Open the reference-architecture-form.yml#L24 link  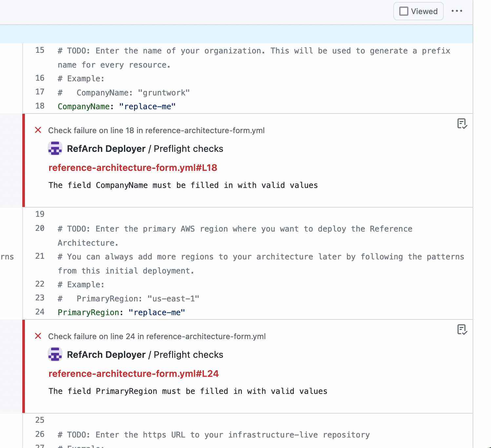point(133,374)
